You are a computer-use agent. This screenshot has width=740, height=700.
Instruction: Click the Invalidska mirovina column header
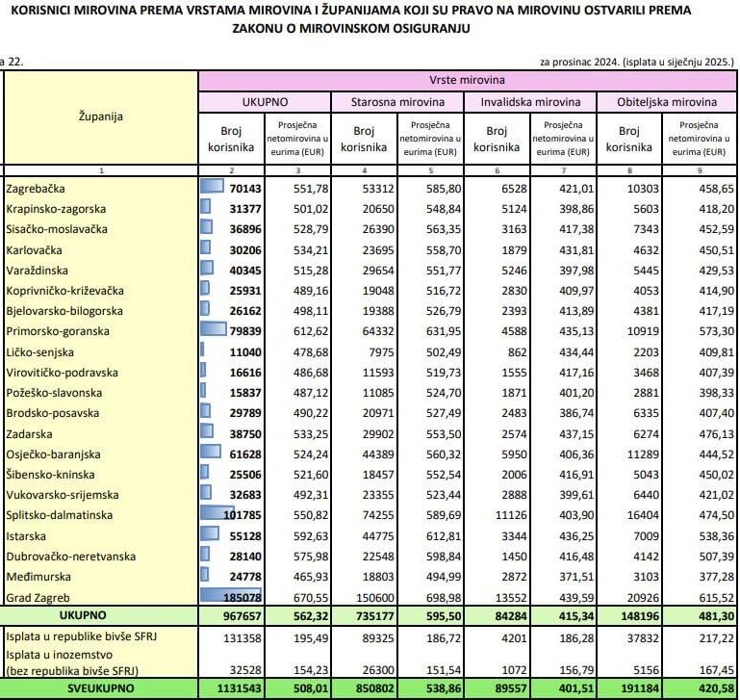(529, 101)
